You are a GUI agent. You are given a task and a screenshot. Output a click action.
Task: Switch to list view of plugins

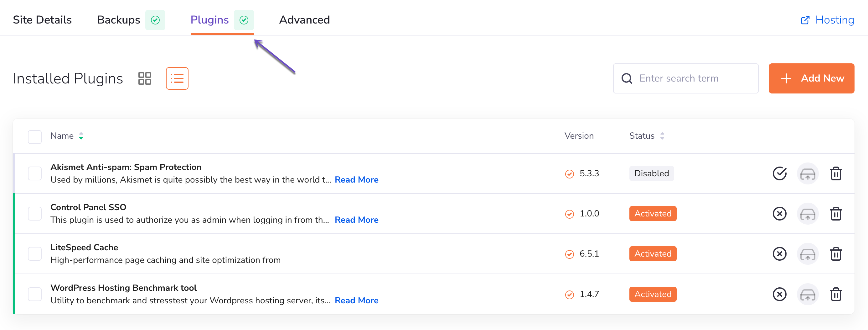coord(177,79)
